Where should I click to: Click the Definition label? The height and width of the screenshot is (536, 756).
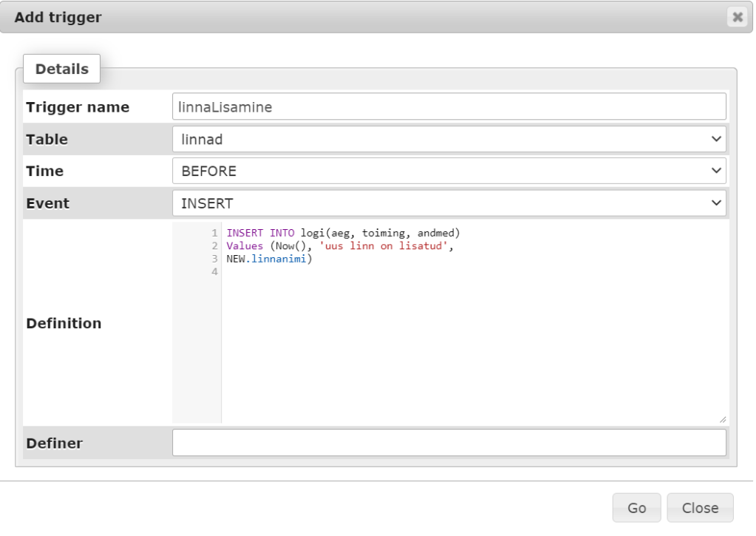[64, 323]
